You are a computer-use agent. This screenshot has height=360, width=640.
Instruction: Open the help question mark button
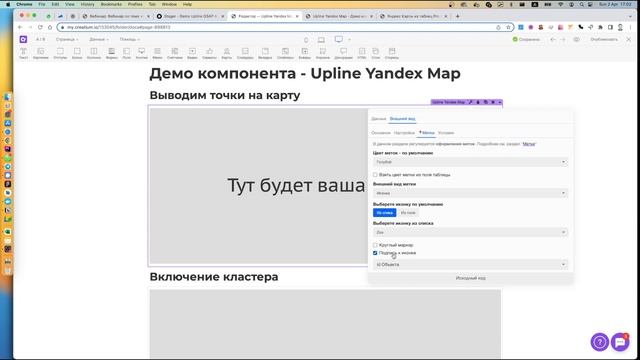(600, 342)
